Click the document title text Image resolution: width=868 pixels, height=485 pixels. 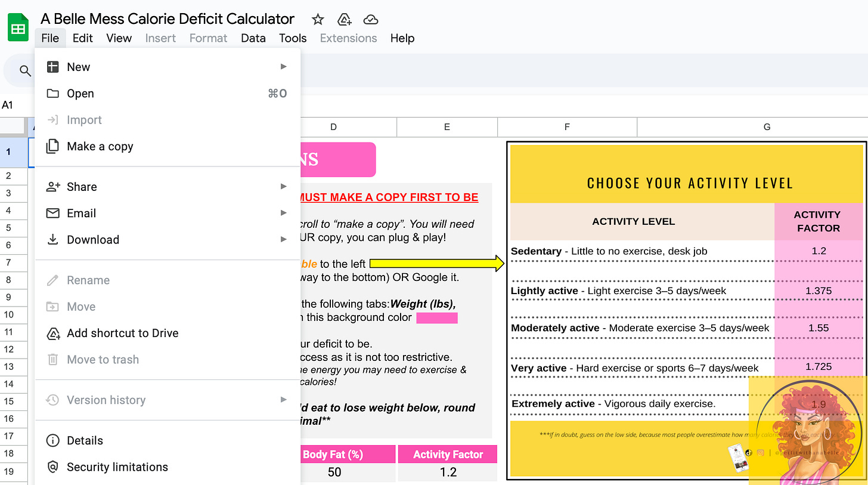click(x=168, y=19)
